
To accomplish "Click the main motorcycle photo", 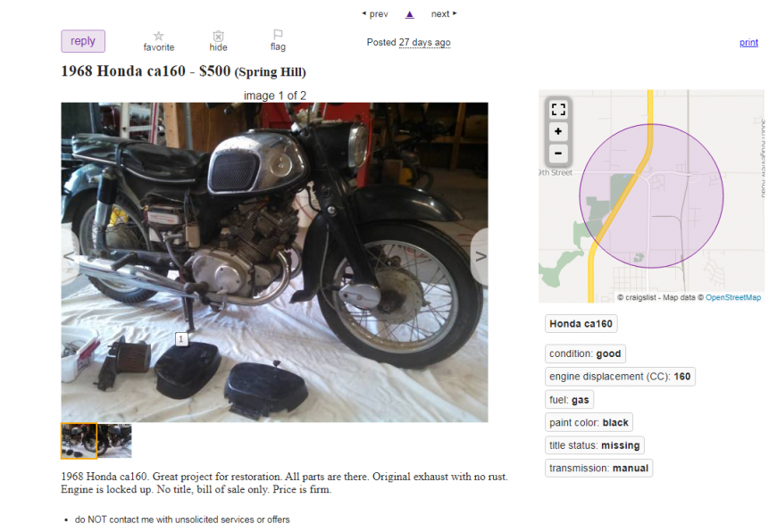I will point(274,262).
